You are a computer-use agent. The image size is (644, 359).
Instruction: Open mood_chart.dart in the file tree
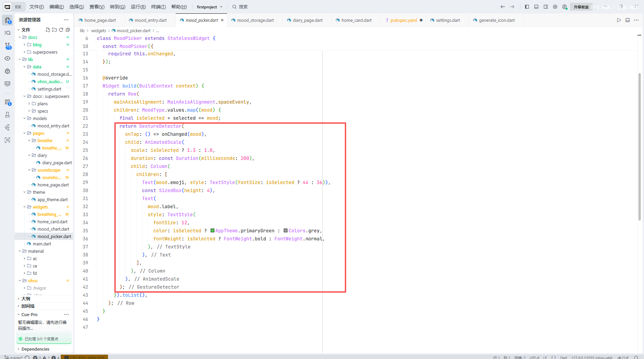pos(53,229)
